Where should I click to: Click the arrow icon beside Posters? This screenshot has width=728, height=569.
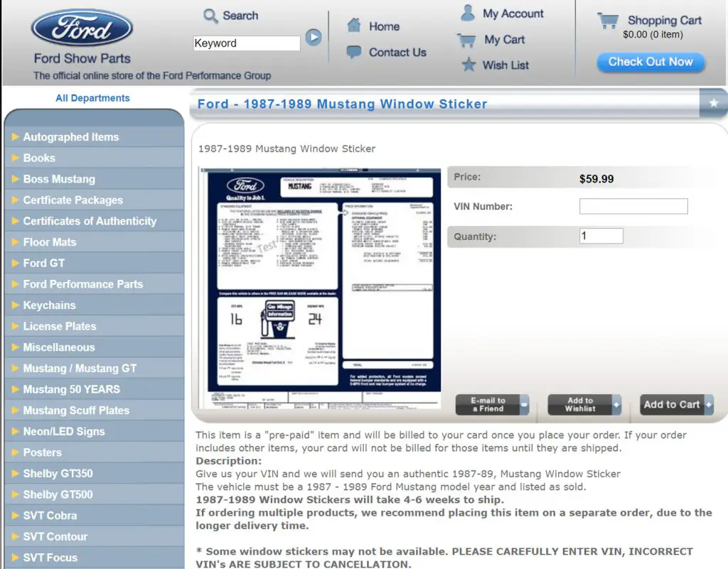16,452
